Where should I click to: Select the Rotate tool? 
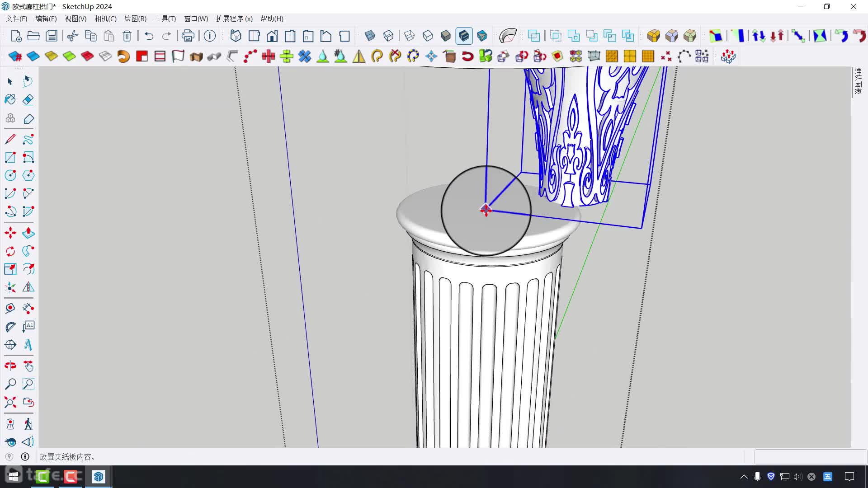tap(10, 251)
